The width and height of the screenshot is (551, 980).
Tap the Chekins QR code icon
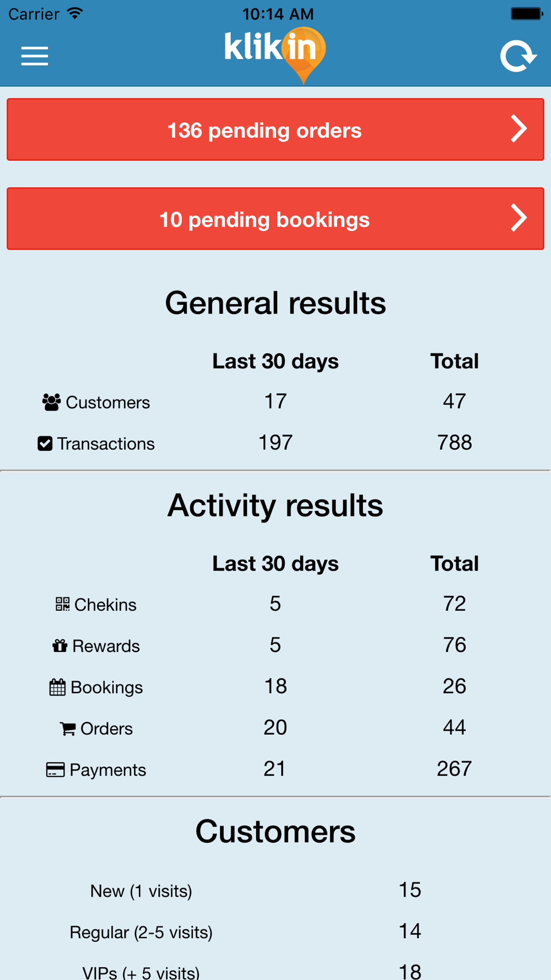[62, 604]
